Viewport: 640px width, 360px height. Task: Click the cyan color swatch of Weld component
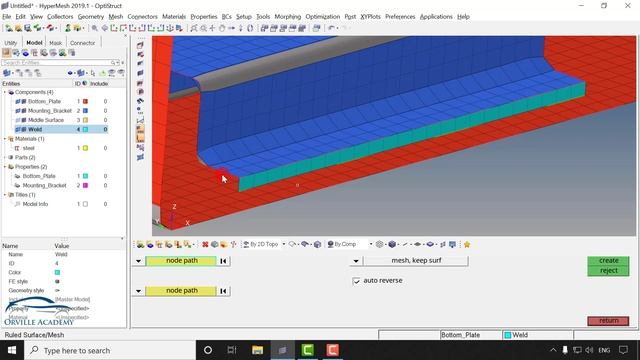[85, 130]
